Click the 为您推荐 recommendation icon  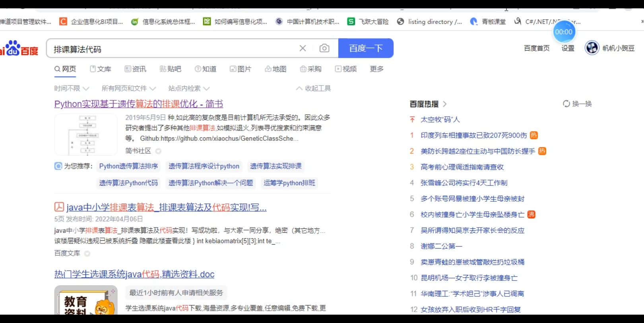click(x=58, y=166)
